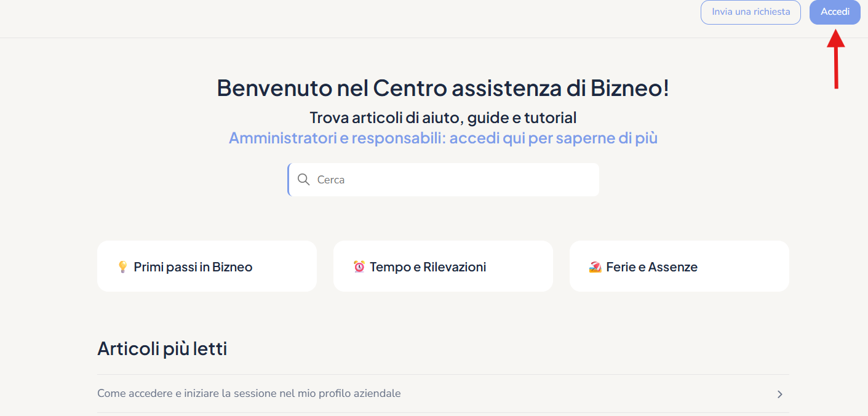Screen dimensions: 868x416
Task: Click the beach umbrella icon on Ferie card
Action: [x=595, y=267]
